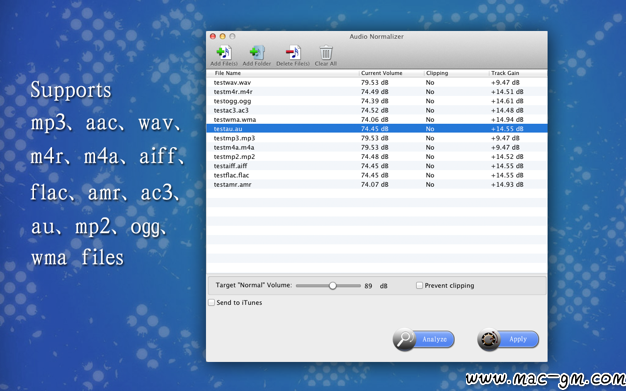Minimize the Audio Normalizer window
Image resolution: width=626 pixels, height=391 pixels.
[x=222, y=36]
